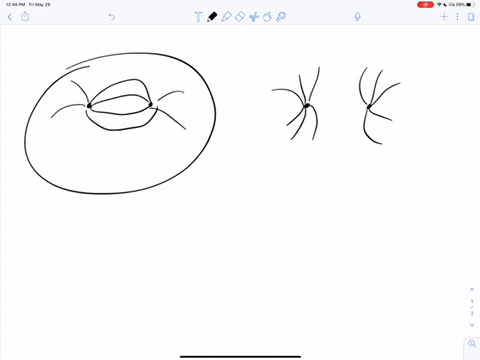This screenshot has width=480, height=360.
Task: Tap the time in status bar
Action: coord(15,5)
